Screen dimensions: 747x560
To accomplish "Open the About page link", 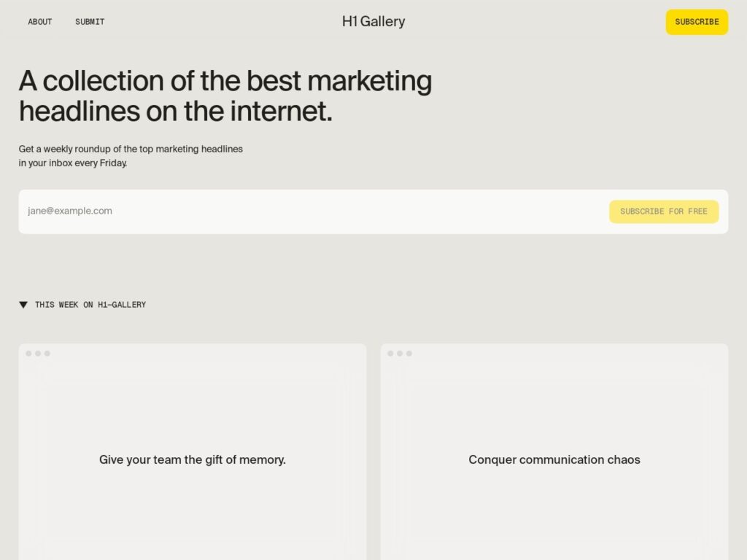I will [40, 22].
